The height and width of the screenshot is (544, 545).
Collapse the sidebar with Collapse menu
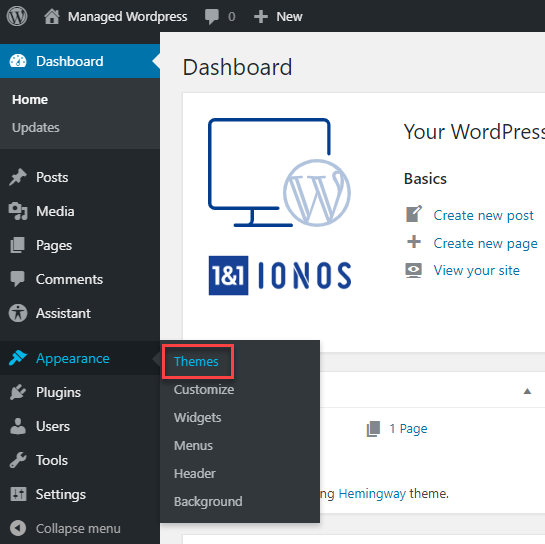66,528
